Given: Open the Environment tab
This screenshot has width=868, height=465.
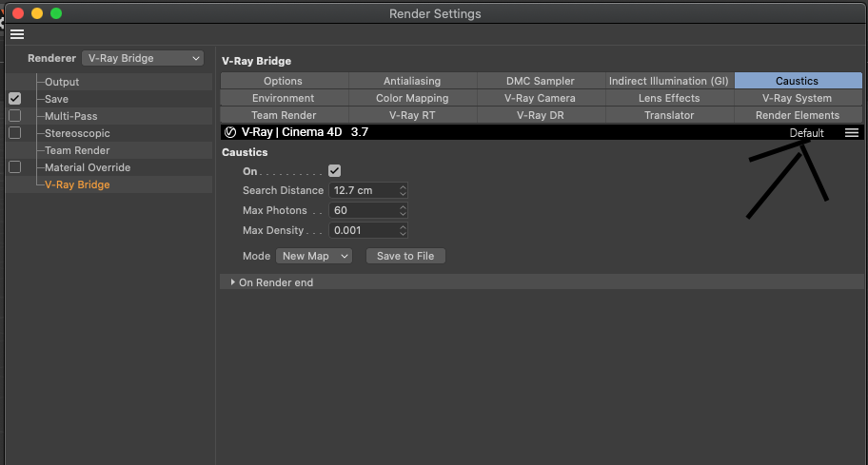Looking at the screenshot, I should coord(284,98).
